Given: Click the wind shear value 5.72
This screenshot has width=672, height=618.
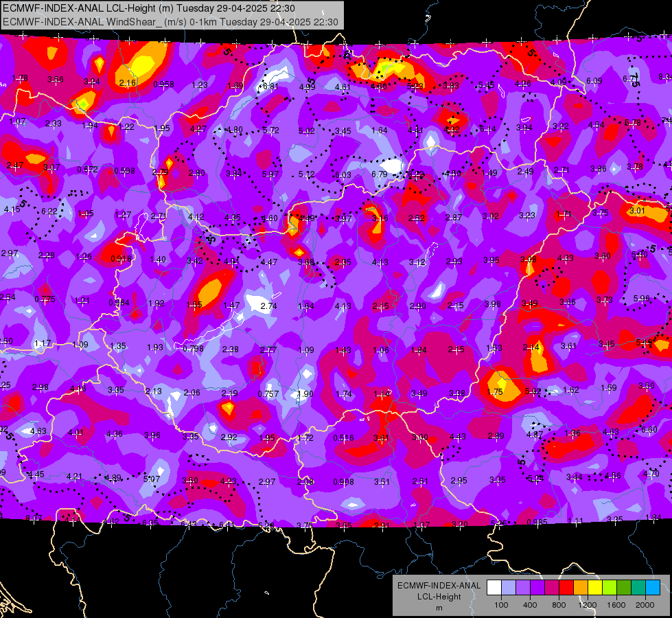Looking at the screenshot, I should tap(271, 130).
